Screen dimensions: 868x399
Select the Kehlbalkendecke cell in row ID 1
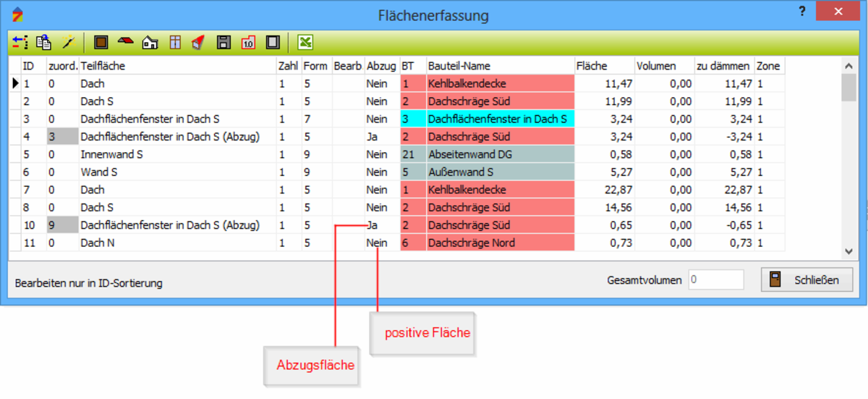[501, 83]
